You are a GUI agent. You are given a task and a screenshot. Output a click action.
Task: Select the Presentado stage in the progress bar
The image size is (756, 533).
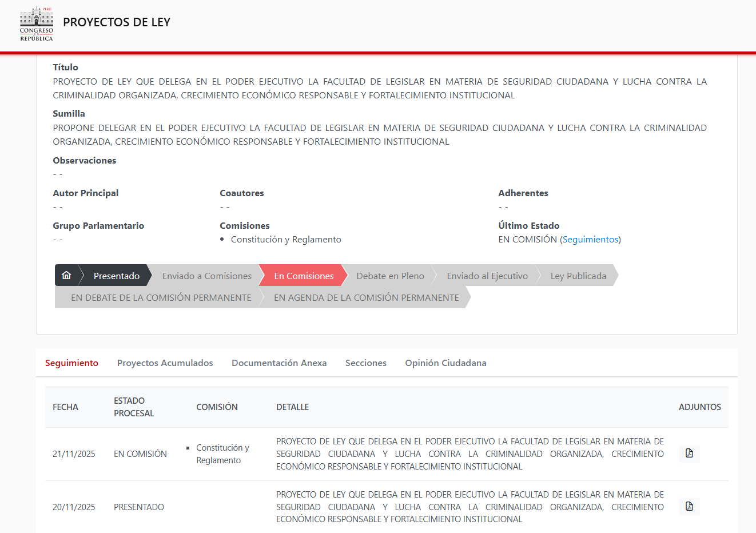116,275
